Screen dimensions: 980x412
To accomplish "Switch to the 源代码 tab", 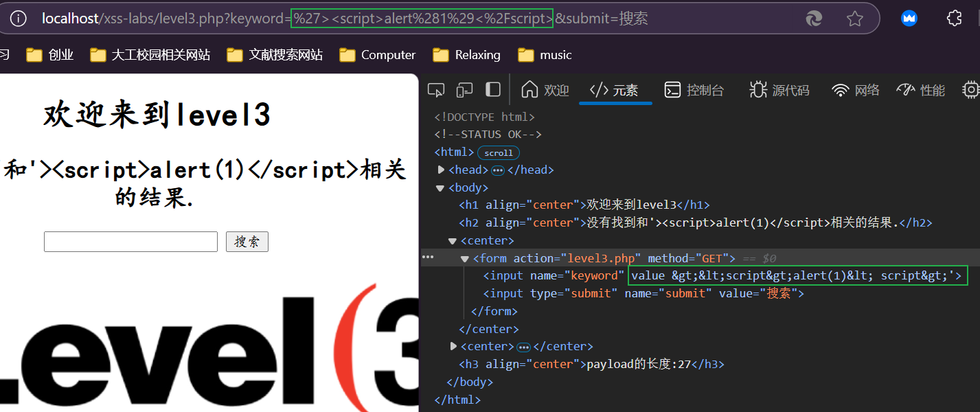I will coord(779,90).
